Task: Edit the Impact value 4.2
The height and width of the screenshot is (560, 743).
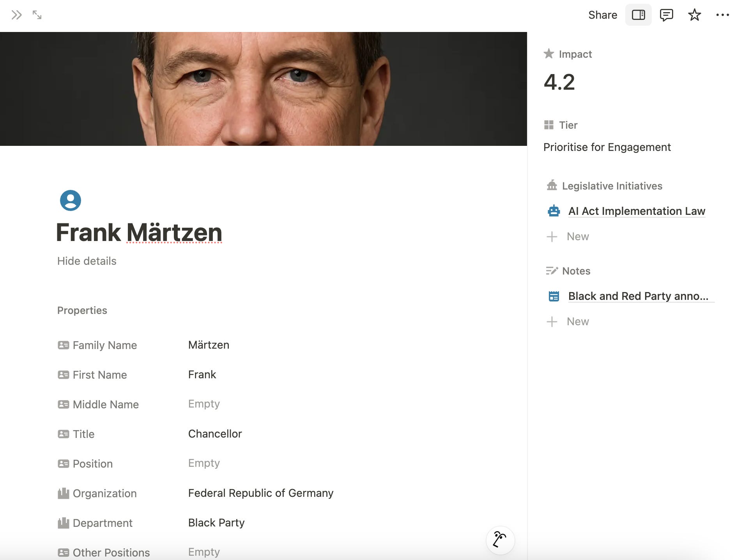Action: click(x=559, y=82)
